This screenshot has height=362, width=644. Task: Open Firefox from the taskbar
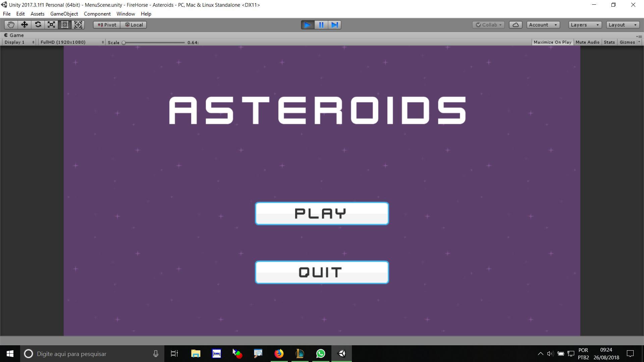[x=279, y=354]
